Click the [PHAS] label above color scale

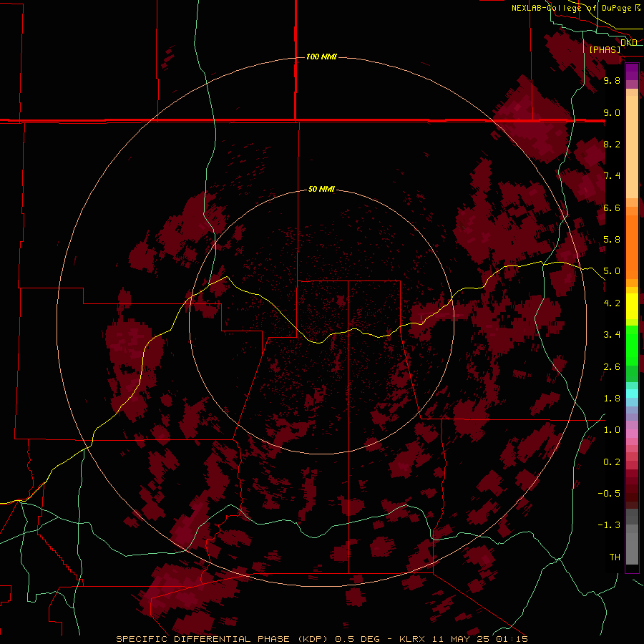point(605,49)
